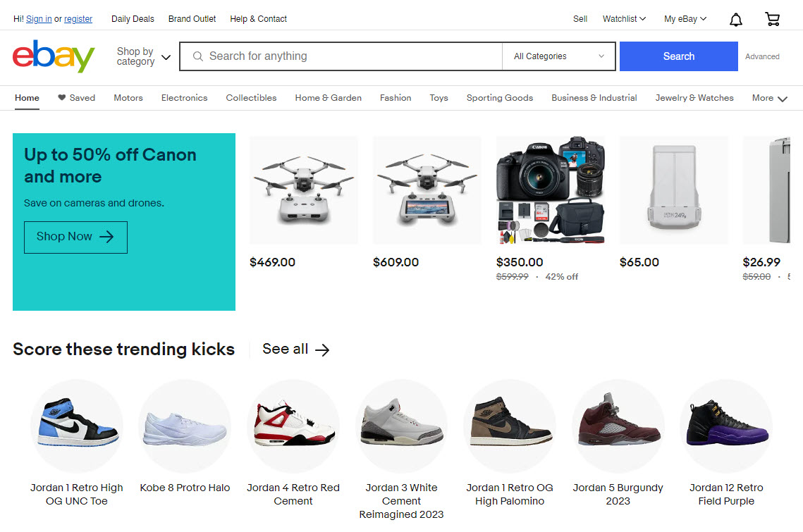
Task: Click the heart icon beside Saved
Action: pos(62,98)
